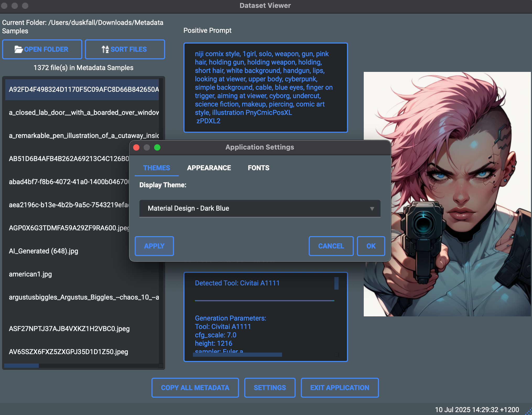Open the Display Theme dropdown
The image size is (532, 415).
pyautogui.click(x=259, y=209)
